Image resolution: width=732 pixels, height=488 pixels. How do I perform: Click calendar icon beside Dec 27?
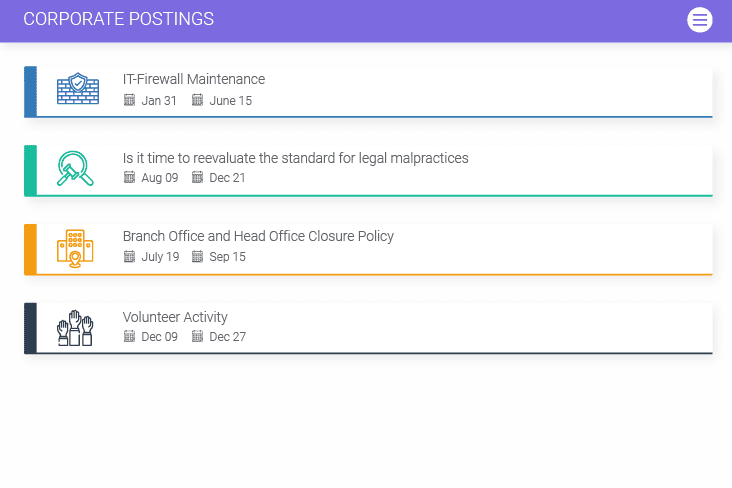(x=197, y=336)
